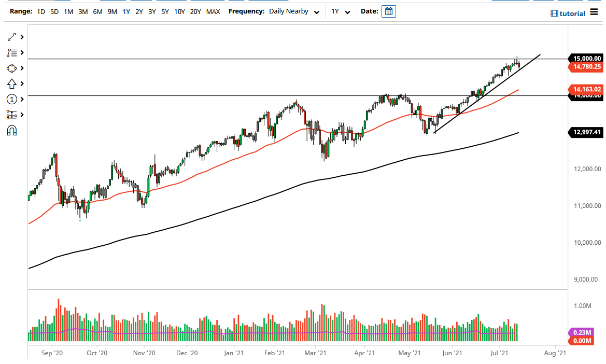
Task: Open the annotation list tool
Action: click(12, 52)
